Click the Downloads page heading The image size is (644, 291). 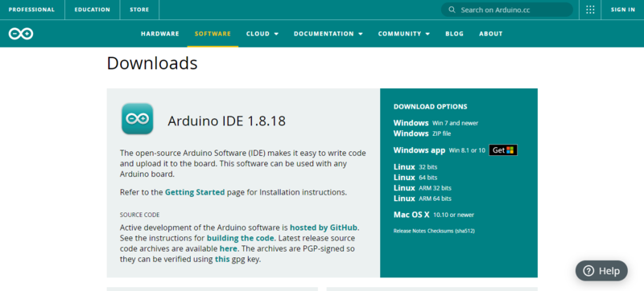pos(152,64)
